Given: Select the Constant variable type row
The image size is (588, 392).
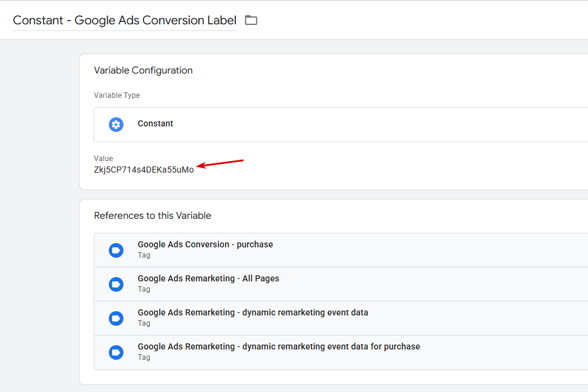Looking at the screenshot, I should 341,125.
